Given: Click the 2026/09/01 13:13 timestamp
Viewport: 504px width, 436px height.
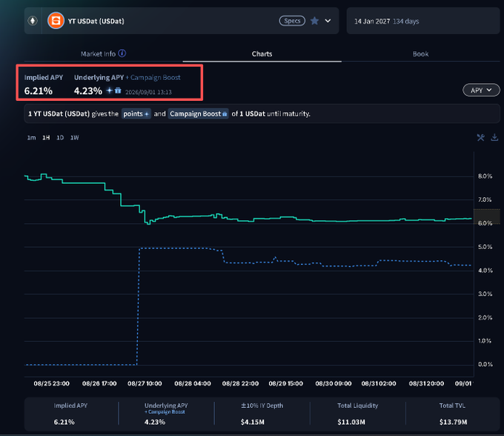Looking at the screenshot, I should 148,92.
